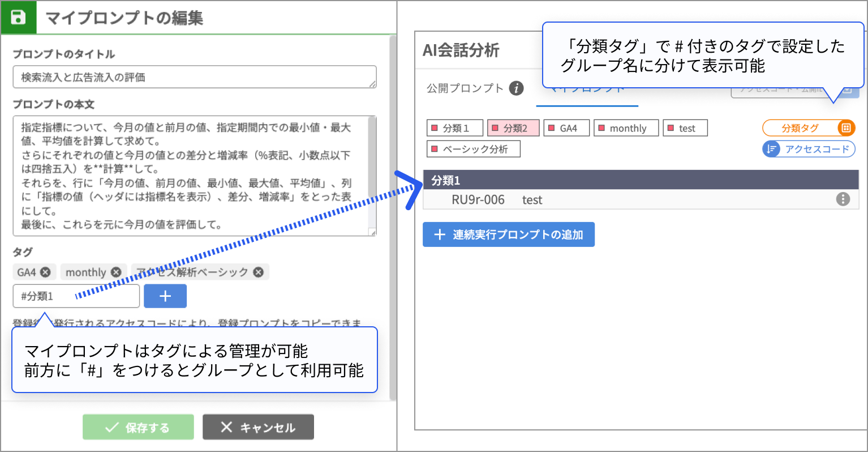Toggle the 分類2 tag filter

tap(513, 128)
